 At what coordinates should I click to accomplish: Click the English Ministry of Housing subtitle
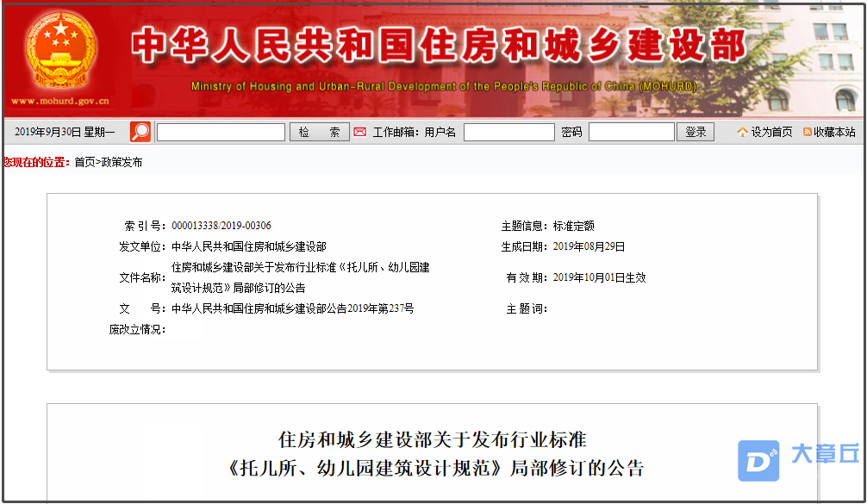(444, 86)
